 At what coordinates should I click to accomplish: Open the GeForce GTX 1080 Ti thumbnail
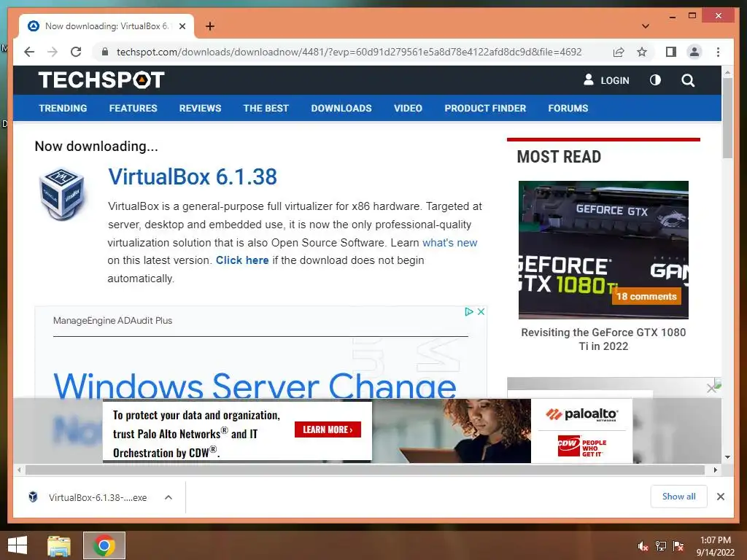603,249
